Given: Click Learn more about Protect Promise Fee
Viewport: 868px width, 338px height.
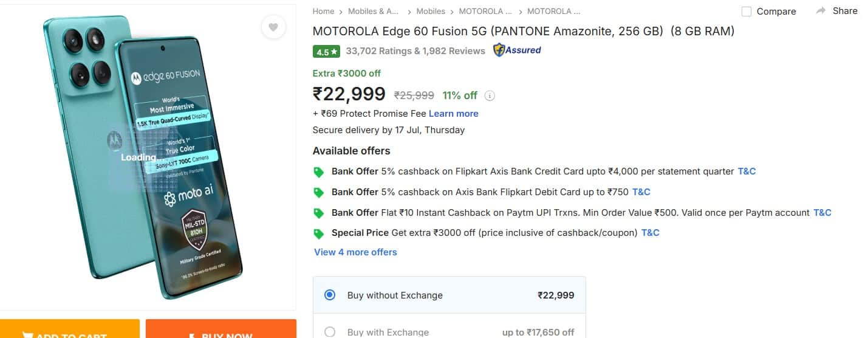Looking at the screenshot, I should (x=454, y=114).
